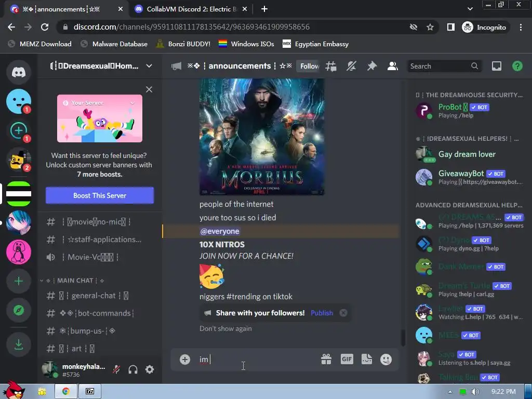
Task: Open Gay dream lover member profile
Action: click(470, 154)
